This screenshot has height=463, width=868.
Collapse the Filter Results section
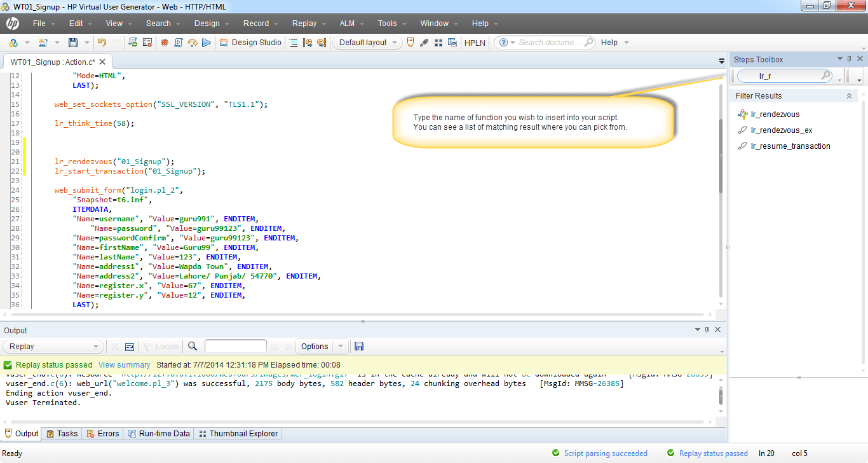(x=849, y=96)
